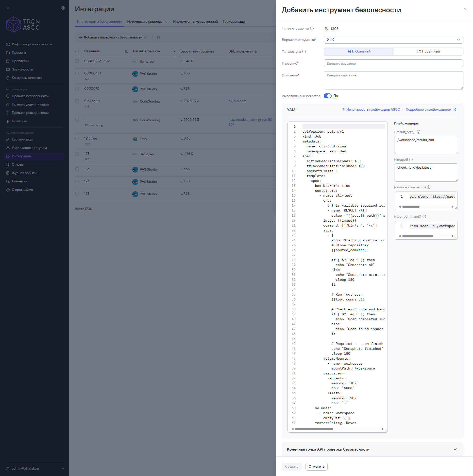This screenshot has width=473, height=476.
Task: Click info icon next to {{result_path}}
Action: pos(419,132)
